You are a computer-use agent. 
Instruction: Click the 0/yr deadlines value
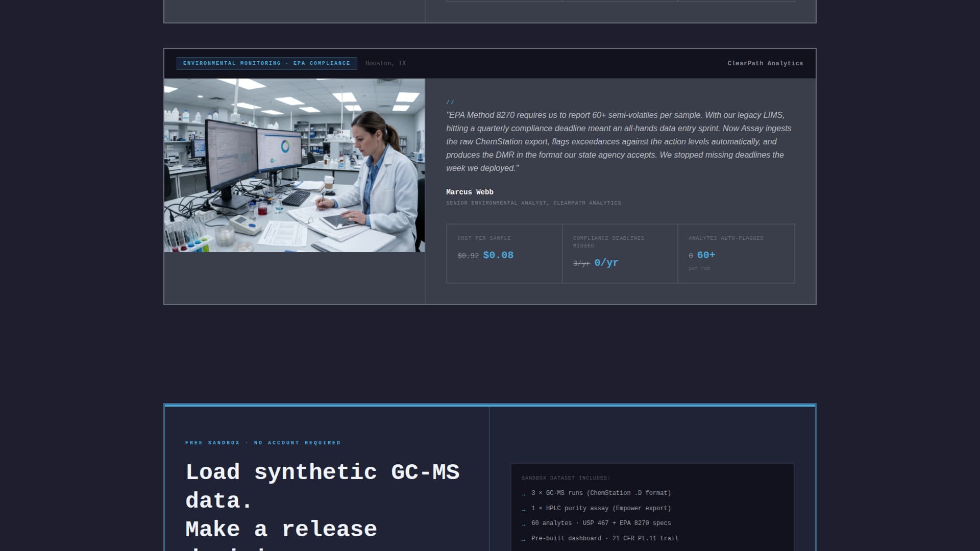(x=606, y=263)
